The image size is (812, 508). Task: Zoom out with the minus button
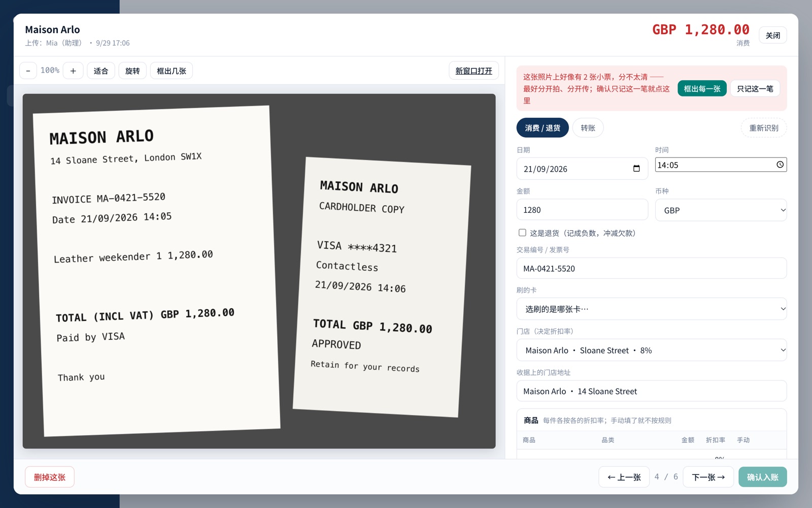[28, 71]
